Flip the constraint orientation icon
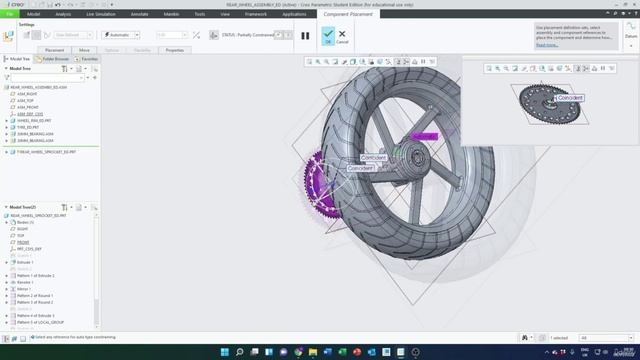Screen dimensions: 640x360 196,35
